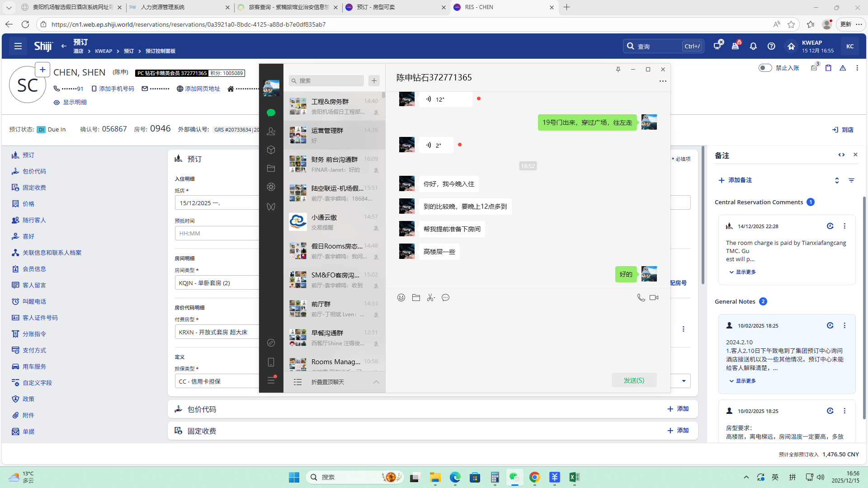The height and width of the screenshot is (488, 868).
Task: Open WeChat contacts in sidebar
Action: coord(271,131)
